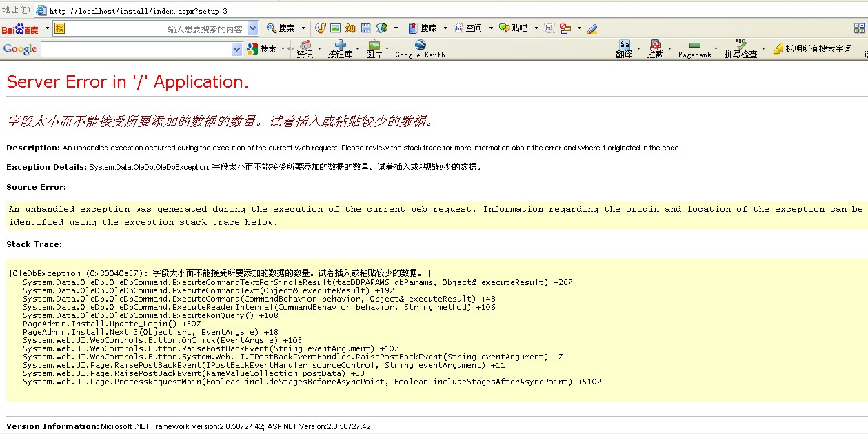868x434 pixels.
Task: Click the Google 翻译 translate icon
Action: click(x=624, y=49)
